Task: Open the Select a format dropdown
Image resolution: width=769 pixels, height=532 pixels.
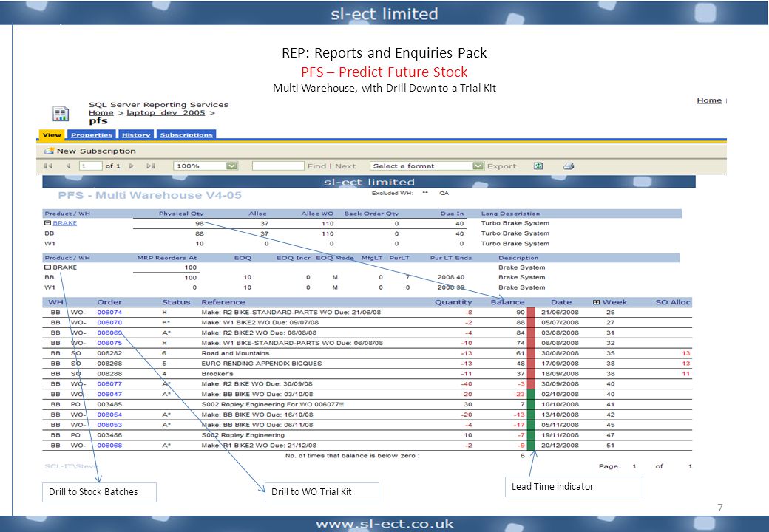Action: 478,166
